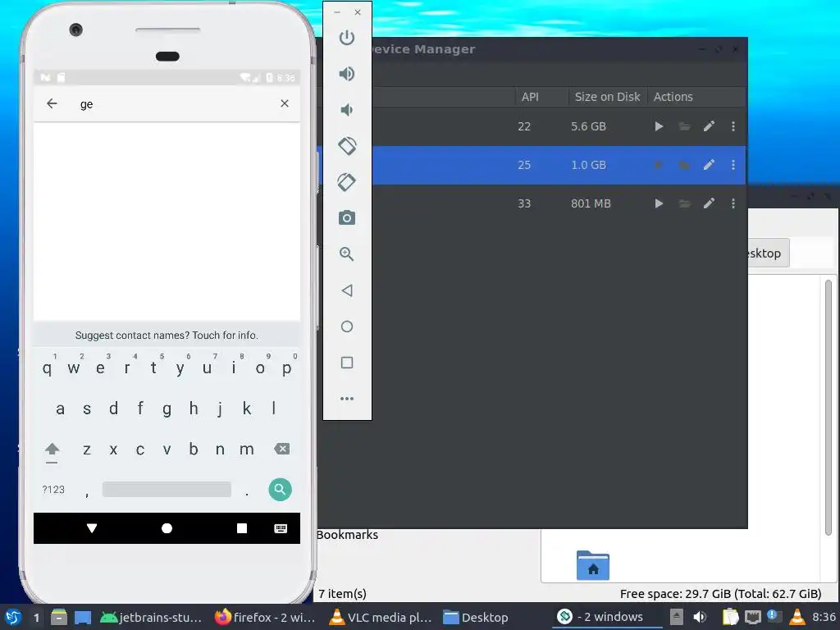Tap the 'p' key on phone keyboard
Image resolution: width=840 pixels, height=630 pixels.
pos(286,367)
